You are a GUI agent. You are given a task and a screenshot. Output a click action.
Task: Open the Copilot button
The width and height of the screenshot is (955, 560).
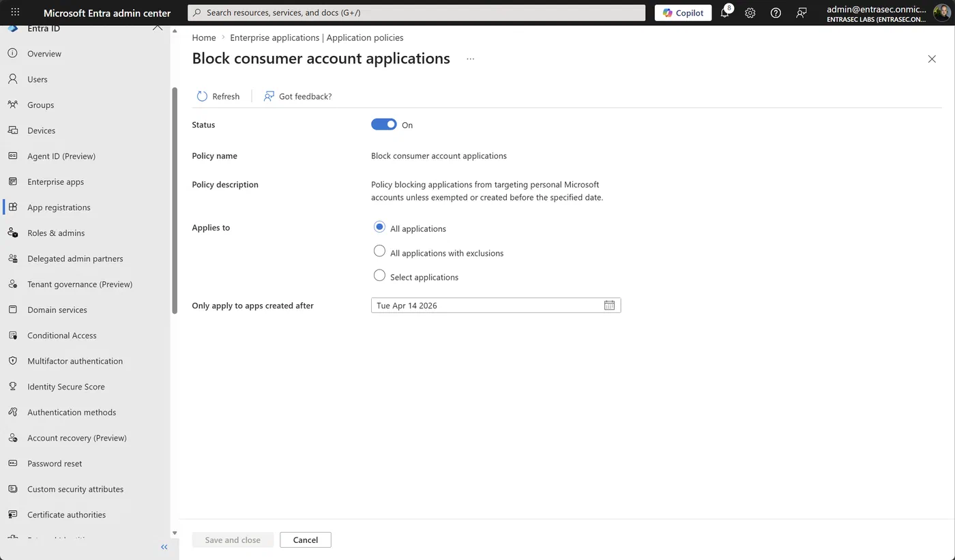pos(683,13)
